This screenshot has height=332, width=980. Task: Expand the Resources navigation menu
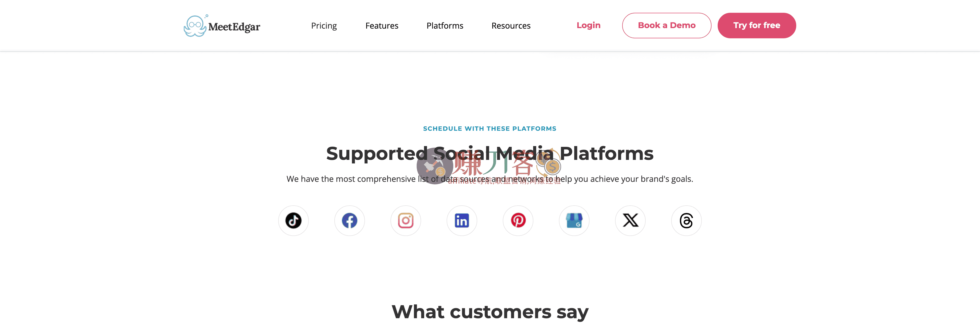(510, 26)
